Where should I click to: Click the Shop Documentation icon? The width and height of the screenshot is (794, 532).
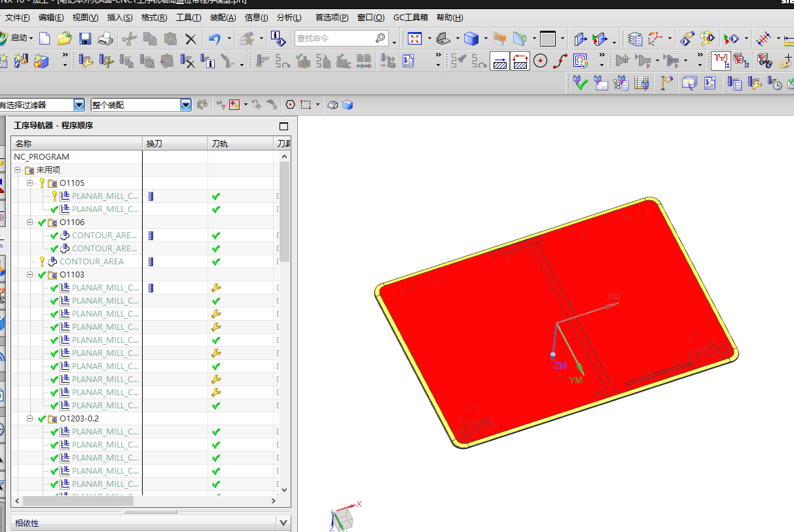pos(408,62)
